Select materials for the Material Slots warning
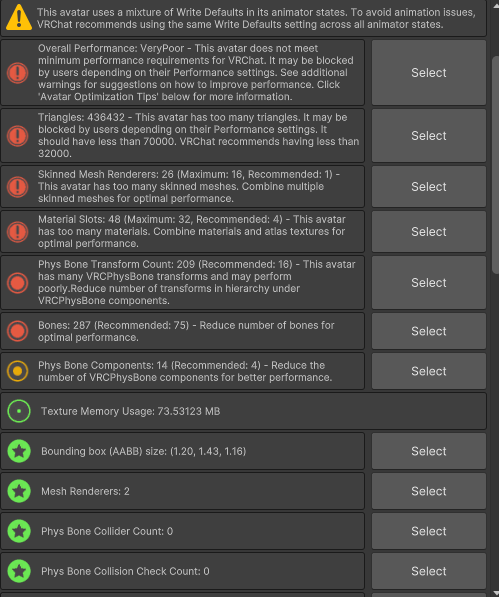Image resolution: width=499 pixels, height=597 pixels. pos(429,231)
